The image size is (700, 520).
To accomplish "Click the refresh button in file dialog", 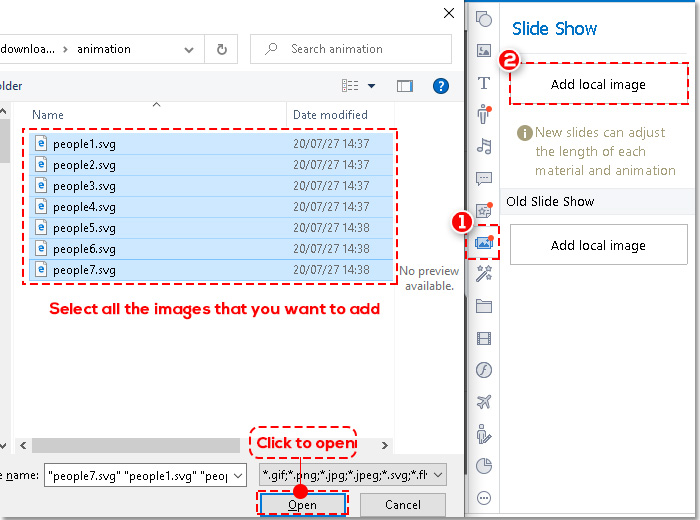I will click(x=221, y=49).
